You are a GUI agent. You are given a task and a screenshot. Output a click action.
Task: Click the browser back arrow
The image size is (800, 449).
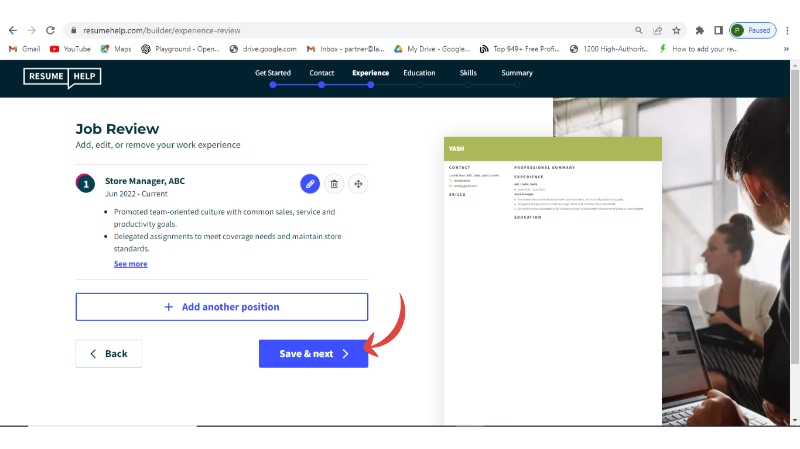13,30
